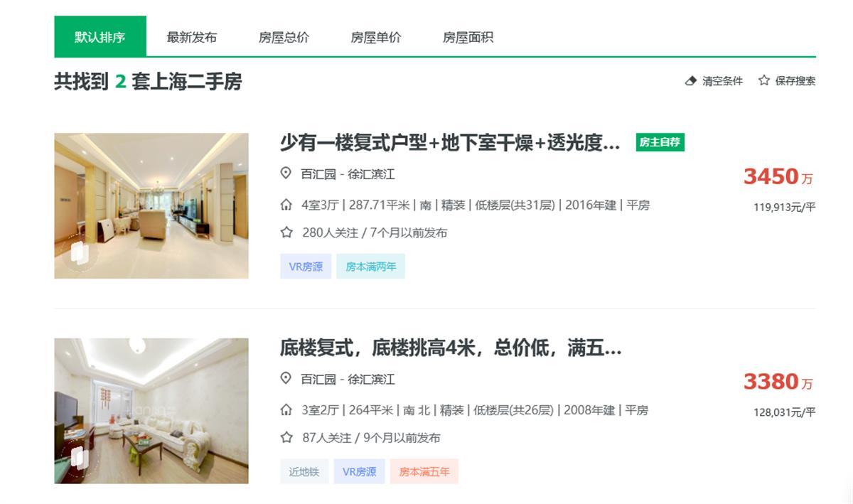Click the star icon beside 87人关注
This screenshot has height=504, width=853.
point(286,437)
